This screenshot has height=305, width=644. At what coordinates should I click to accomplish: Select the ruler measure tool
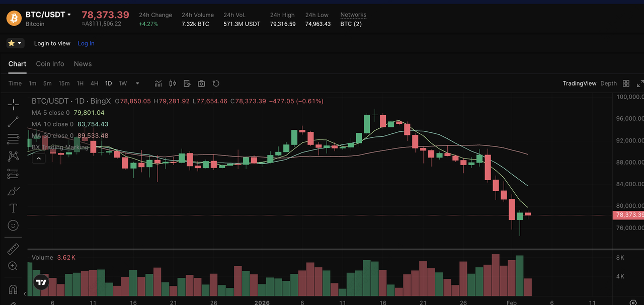pyautogui.click(x=13, y=249)
